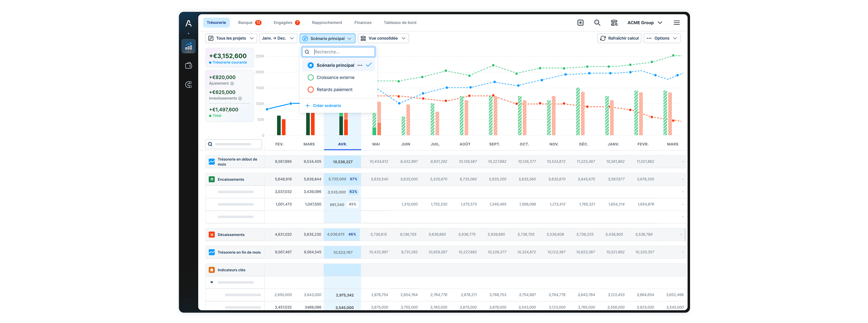Click the +€1,497,600 Total value
The image size is (868, 323).
tap(223, 110)
